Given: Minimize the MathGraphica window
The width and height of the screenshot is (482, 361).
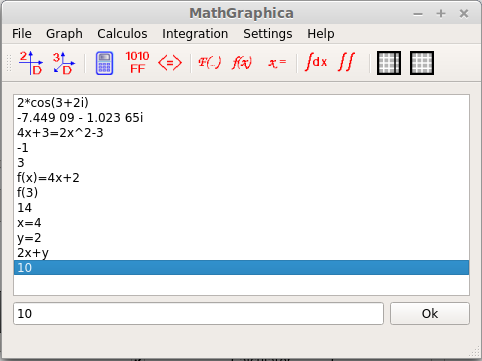Looking at the screenshot, I should (x=418, y=14).
